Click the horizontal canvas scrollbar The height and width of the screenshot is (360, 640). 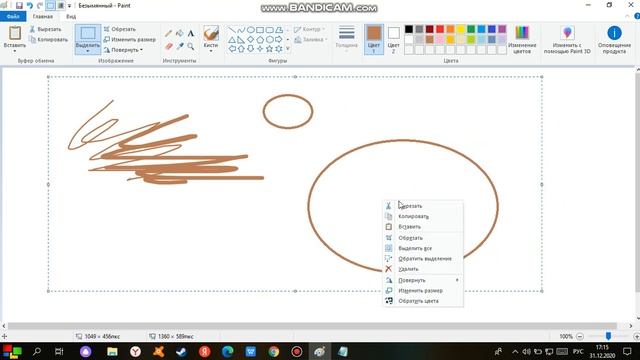[x=312, y=326]
